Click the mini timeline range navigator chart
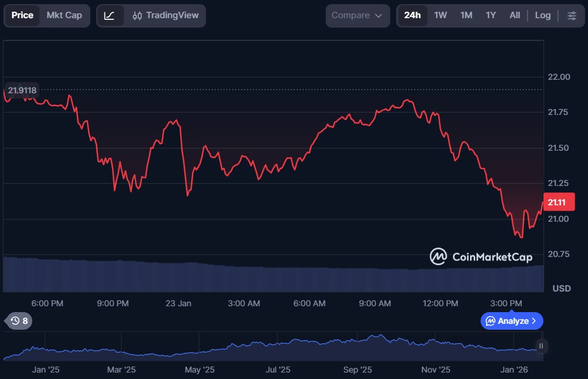This screenshot has height=379, width=588. coord(270,346)
